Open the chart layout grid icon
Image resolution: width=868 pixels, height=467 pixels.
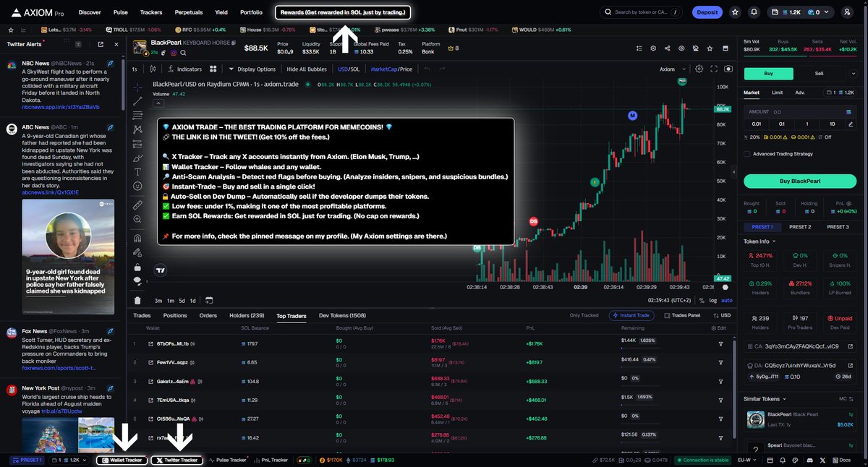point(213,69)
